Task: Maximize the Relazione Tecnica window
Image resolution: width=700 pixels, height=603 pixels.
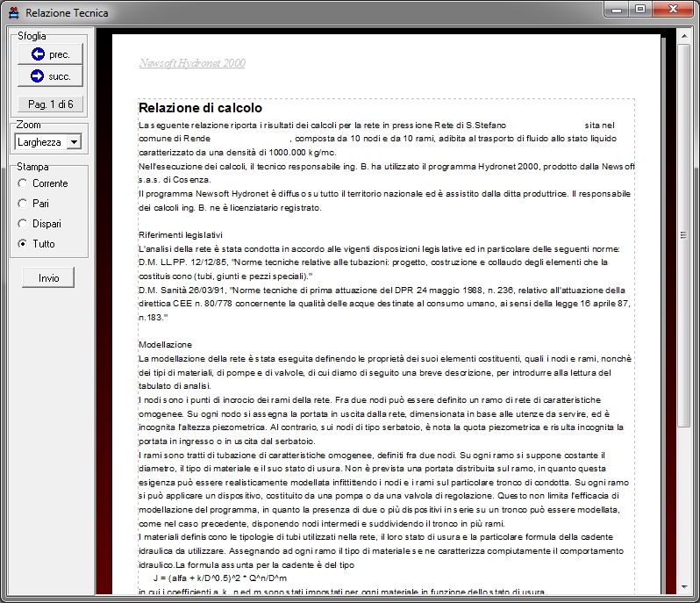Action: point(640,10)
